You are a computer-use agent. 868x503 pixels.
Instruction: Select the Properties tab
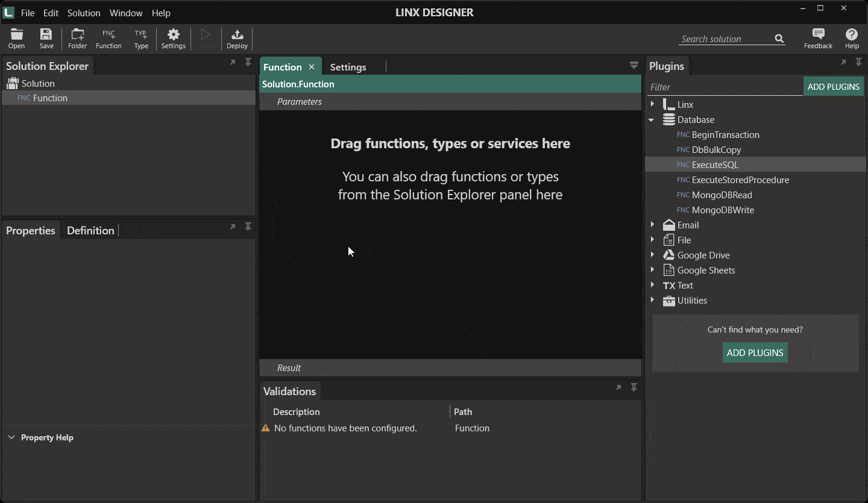(30, 231)
